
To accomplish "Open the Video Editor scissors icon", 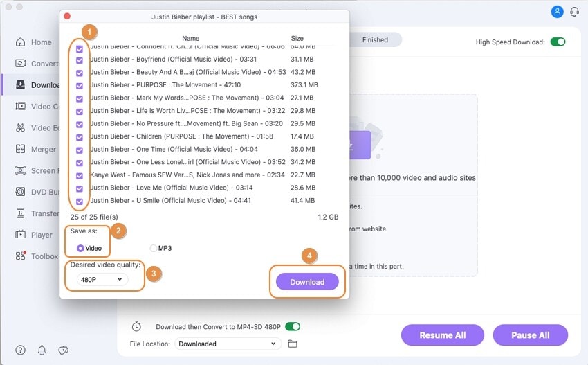I will click(20, 127).
